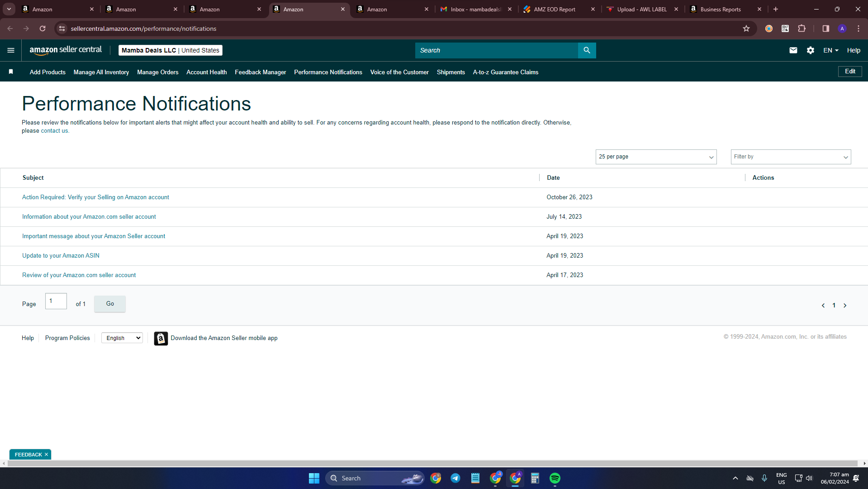Image resolution: width=868 pixels, height=489 pixels.
Task: Open Windows Start menu
Action: point(314,478)
